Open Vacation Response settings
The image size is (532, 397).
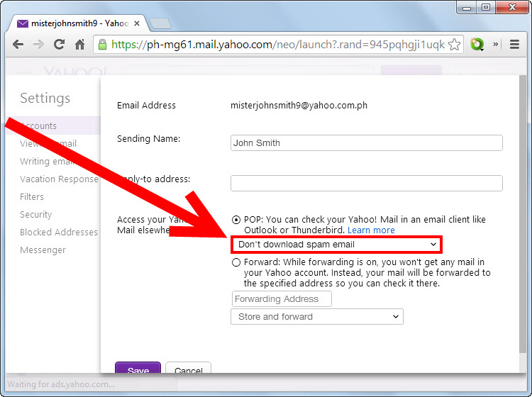tap(59, 179)
